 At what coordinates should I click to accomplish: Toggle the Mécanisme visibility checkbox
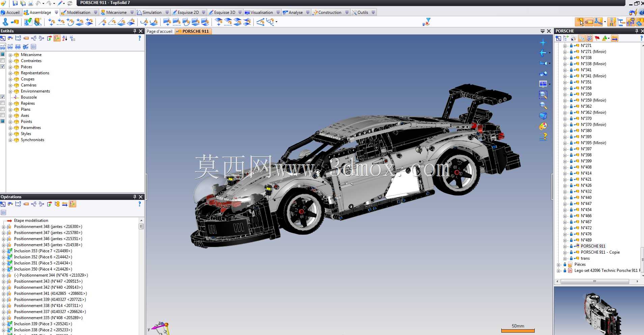pos(3,54)
